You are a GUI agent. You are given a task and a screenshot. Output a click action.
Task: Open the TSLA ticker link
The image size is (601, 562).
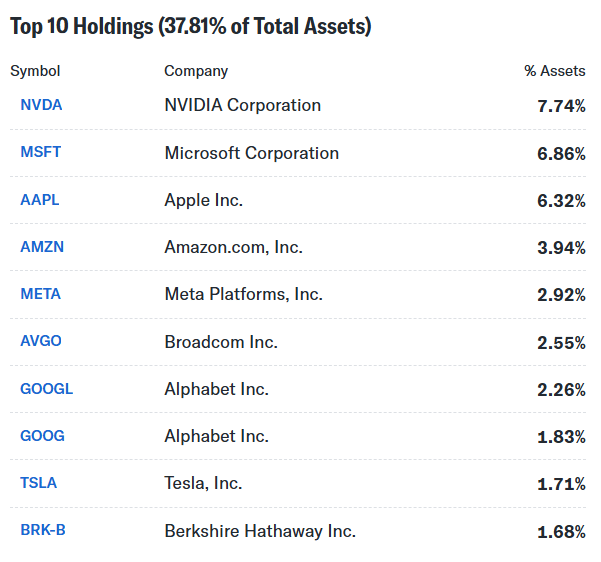39,483
